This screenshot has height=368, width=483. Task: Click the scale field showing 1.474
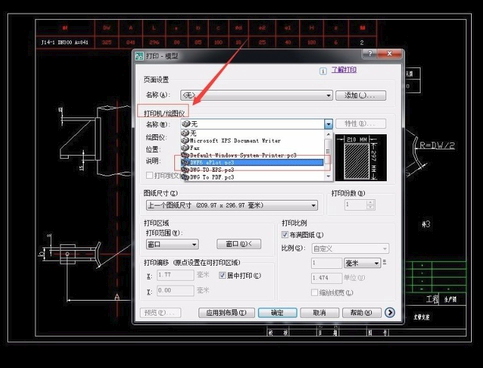click(x=327, y=278)
